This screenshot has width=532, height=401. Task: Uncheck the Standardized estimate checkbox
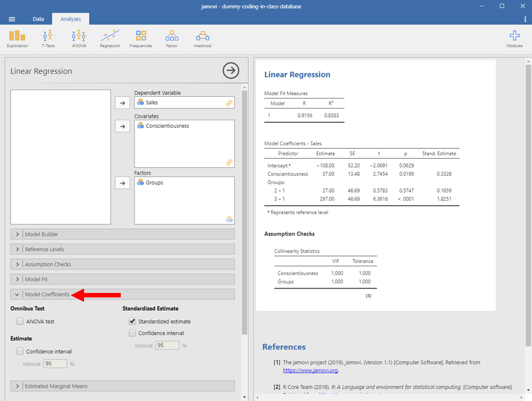(132, 321)
